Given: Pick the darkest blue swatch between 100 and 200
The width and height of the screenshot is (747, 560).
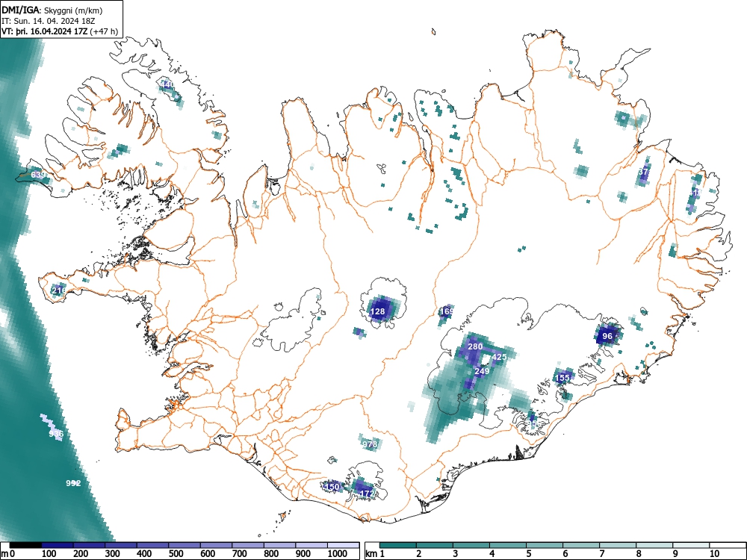Looking at the screenshot, I should pos(58,545).
